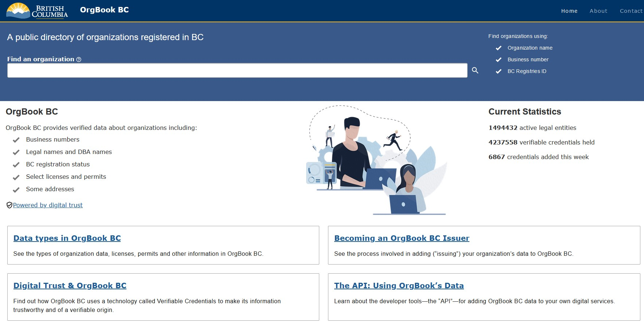Image resolution: width=644 pixels, height=324 pixels.
Task: Open the Home navigation item
Action: (569, 11)
